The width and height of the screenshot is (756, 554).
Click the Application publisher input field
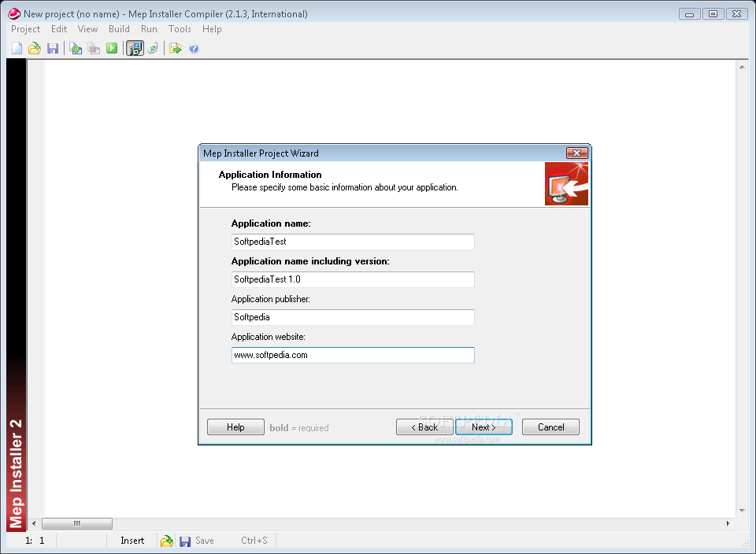pos(353,317)
